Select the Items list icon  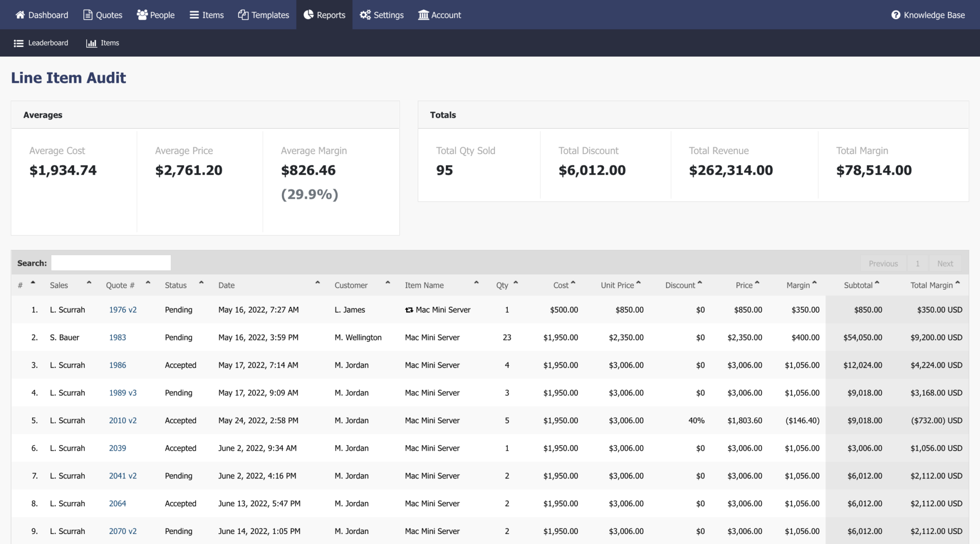tap(193, 15)
